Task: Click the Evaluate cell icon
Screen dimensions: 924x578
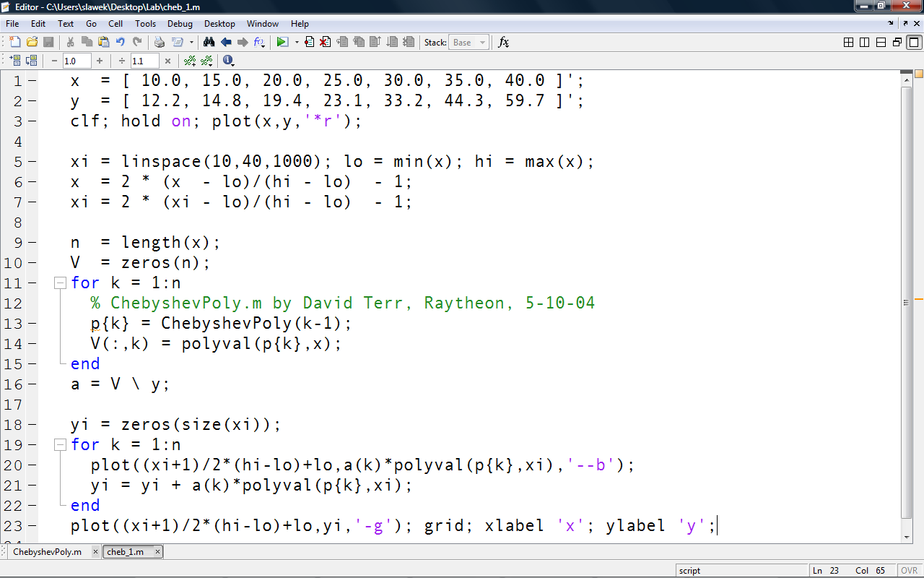Action: pyautogui.click(x=15, y=61)
